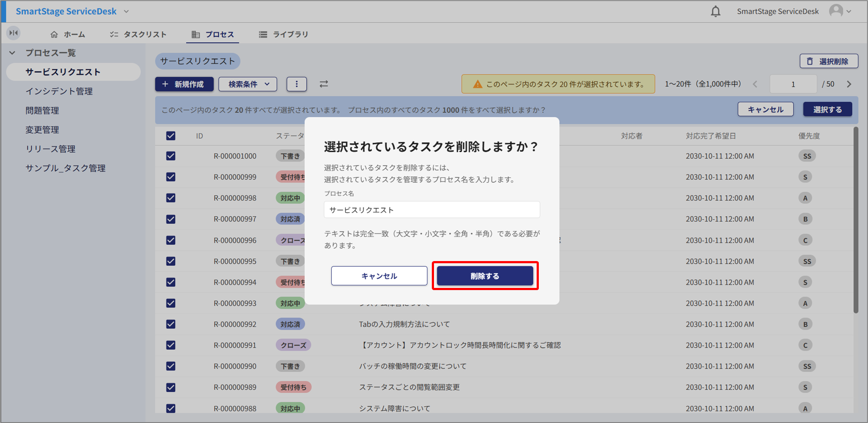Click the notification bell icon
Screen dimensions: 868x423
[716, 12]
